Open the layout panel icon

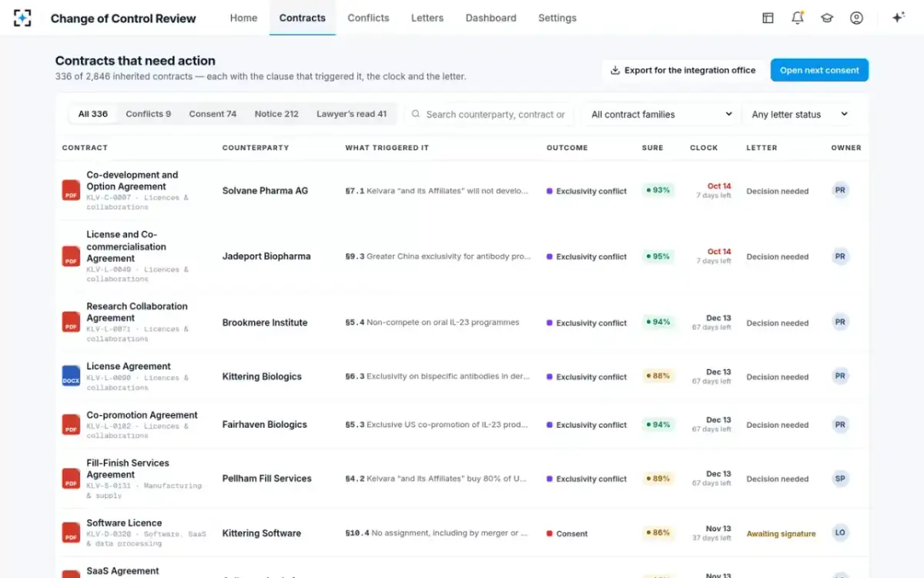click(768, 18)
